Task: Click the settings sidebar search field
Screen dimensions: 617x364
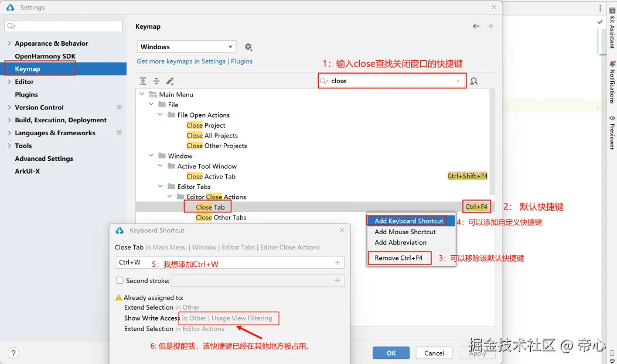Action: tap(63, 26)
